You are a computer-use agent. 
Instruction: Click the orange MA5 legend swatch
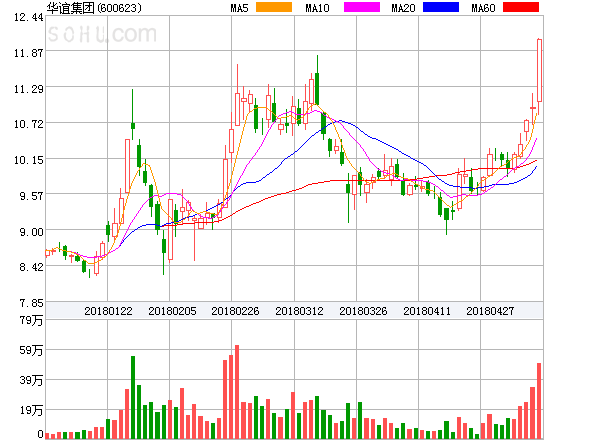click(x=274, y=7)
